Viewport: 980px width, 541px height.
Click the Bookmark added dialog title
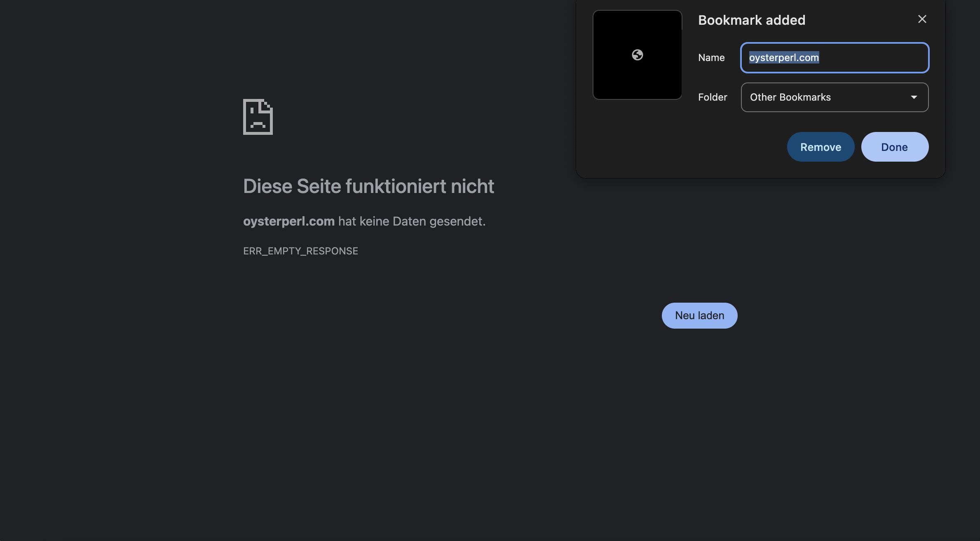pos(751,20)
